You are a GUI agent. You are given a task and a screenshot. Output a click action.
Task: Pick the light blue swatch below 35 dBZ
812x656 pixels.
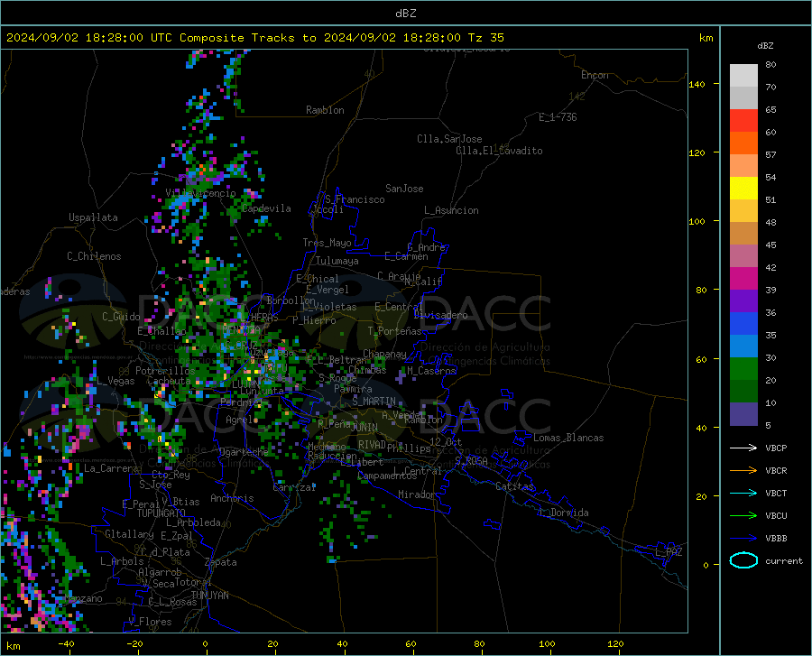click(743, 346)
